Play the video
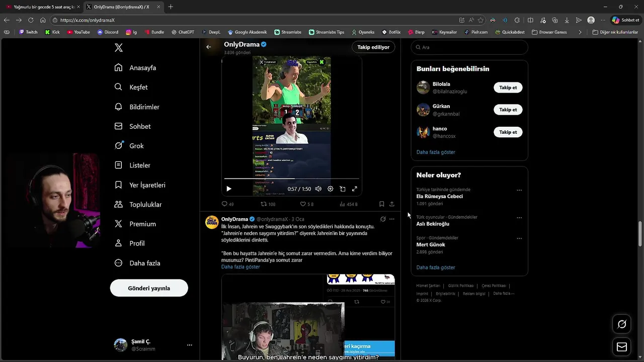 (x=228, y=189)
